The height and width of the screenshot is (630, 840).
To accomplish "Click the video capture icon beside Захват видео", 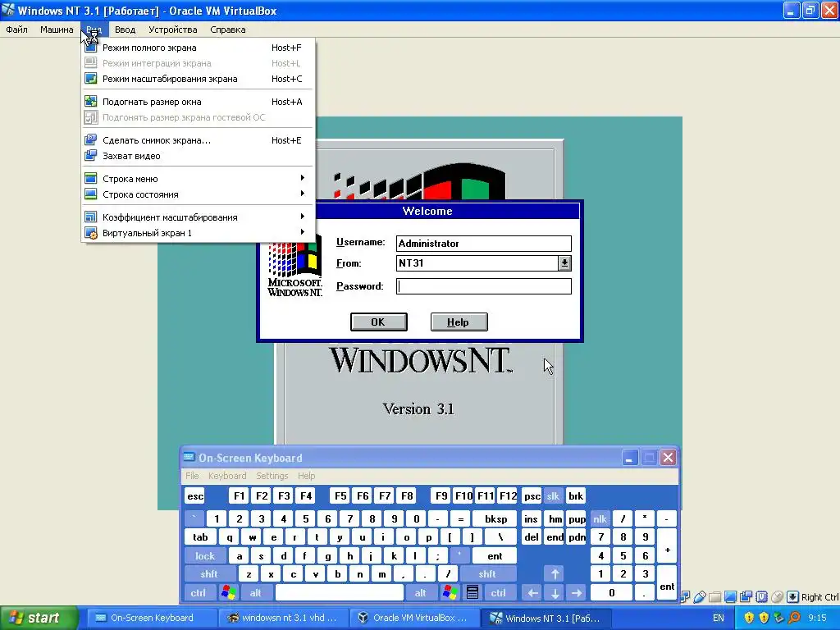I will click(90, 156).
